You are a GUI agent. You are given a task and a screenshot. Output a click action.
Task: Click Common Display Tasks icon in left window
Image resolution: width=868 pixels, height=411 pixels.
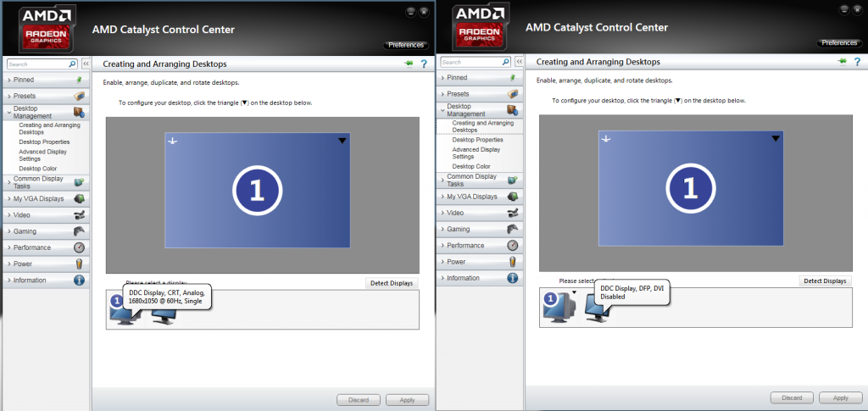click(x=79, y=182)
